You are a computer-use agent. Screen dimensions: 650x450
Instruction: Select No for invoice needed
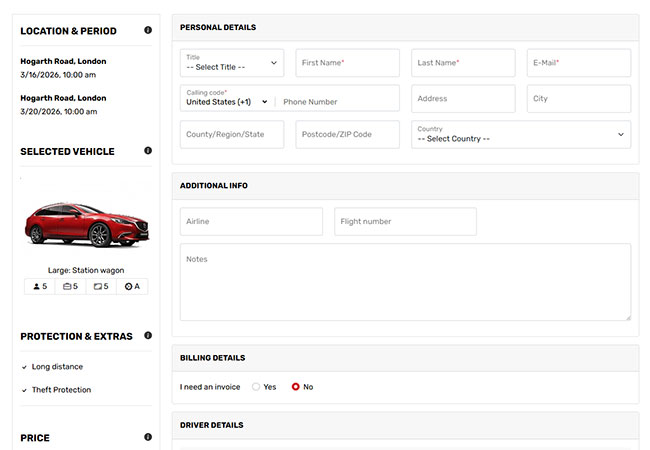coord(296,387)
